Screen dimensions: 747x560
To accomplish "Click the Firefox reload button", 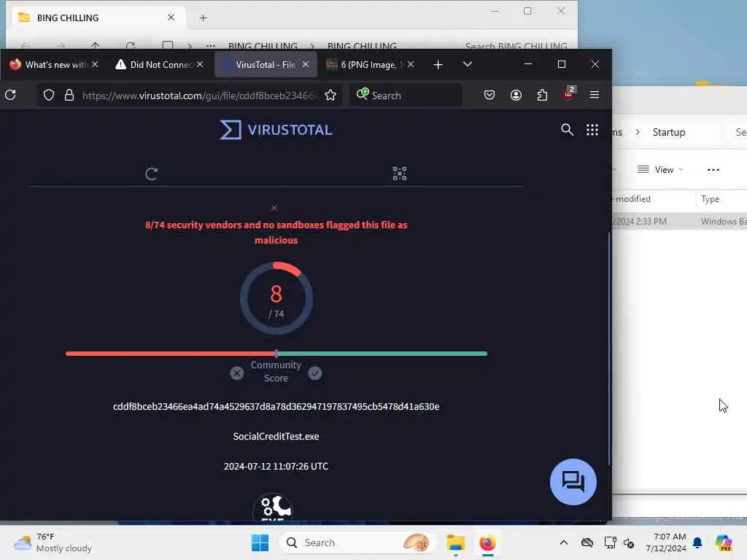I will click(x=10, y=95).
